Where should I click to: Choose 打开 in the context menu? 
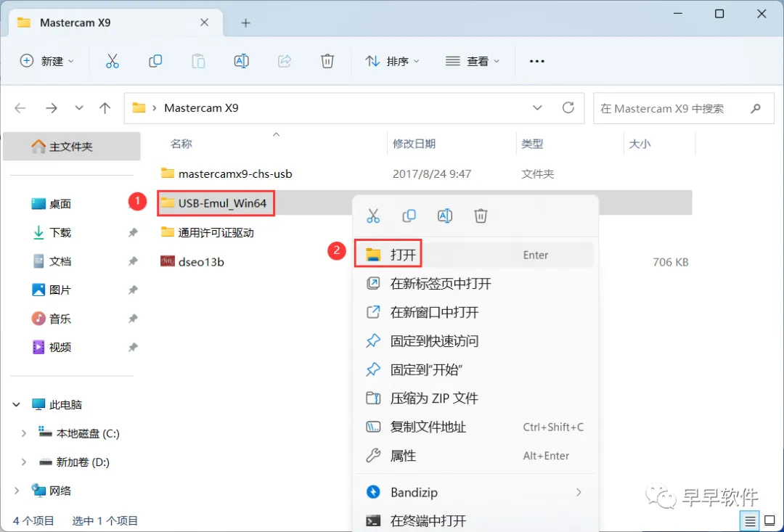click(x=475, y=255)
